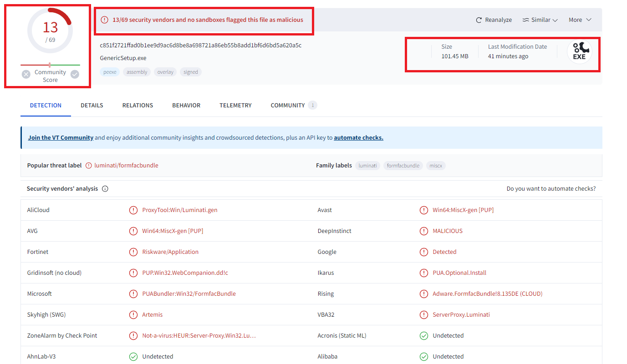Select the TELEMETRY tab
Viewport: 627px width, 364px height.
pos(235,106)
